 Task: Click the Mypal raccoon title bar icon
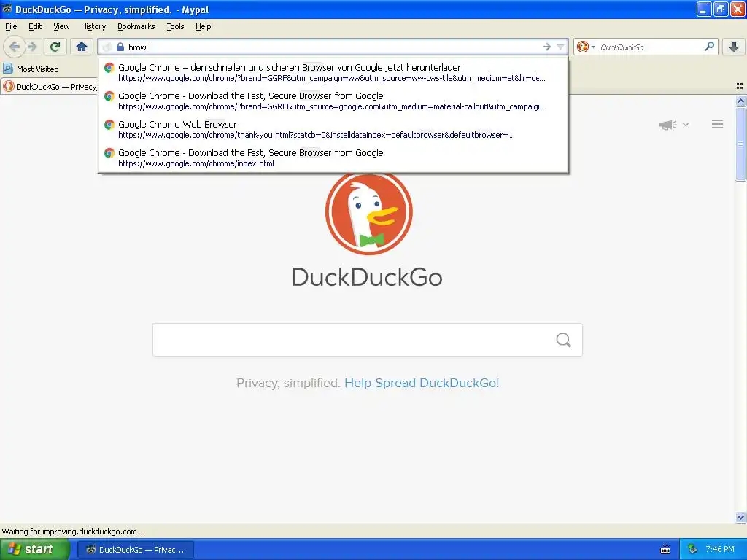coord(7,9)
